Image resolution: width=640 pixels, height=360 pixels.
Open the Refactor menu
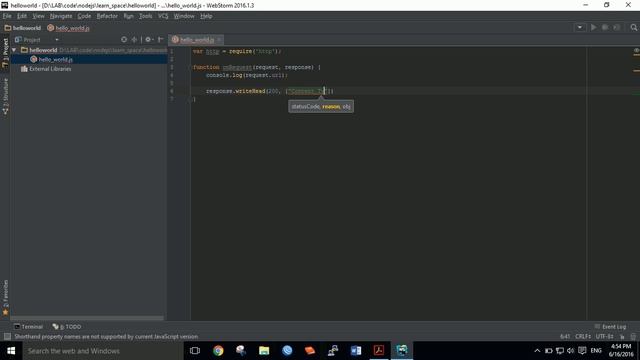pos(107,16)
